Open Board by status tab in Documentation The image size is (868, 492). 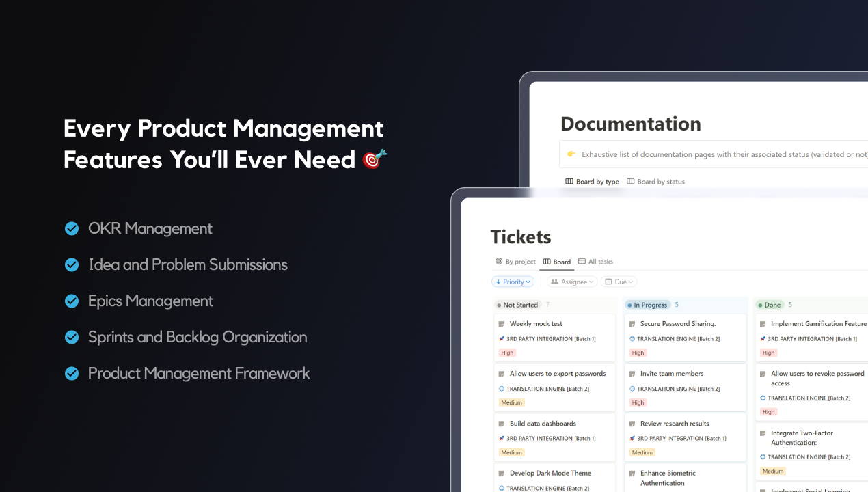[x=655, y=182]
